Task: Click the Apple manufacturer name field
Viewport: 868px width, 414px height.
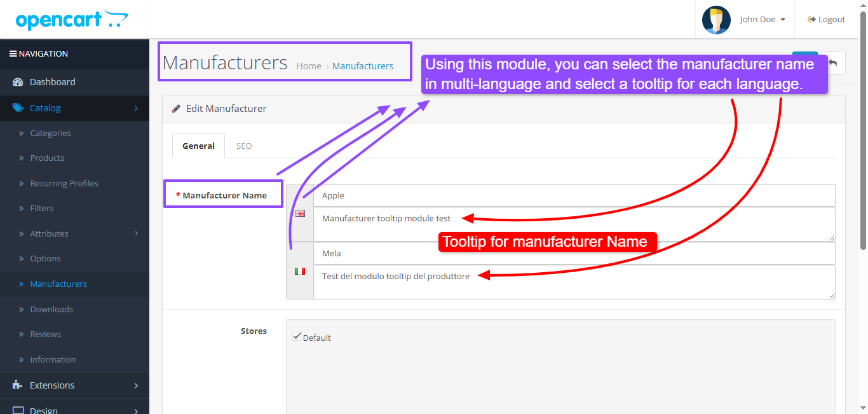Action: click(x=574, y=196)
